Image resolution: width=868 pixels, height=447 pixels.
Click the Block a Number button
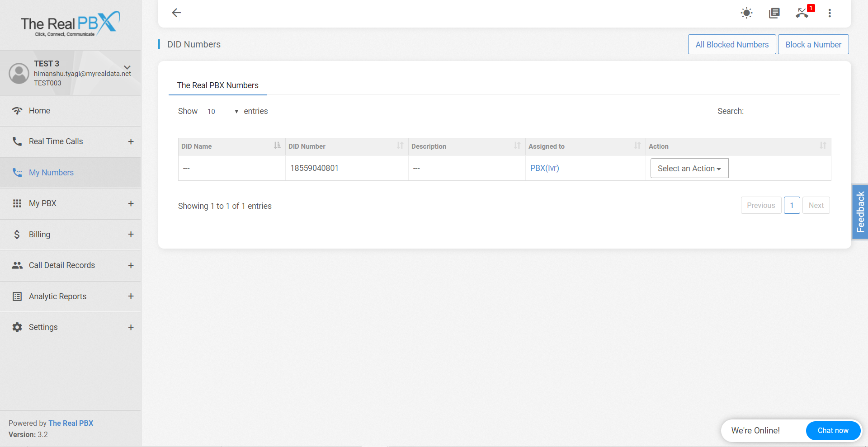[813, 44]
